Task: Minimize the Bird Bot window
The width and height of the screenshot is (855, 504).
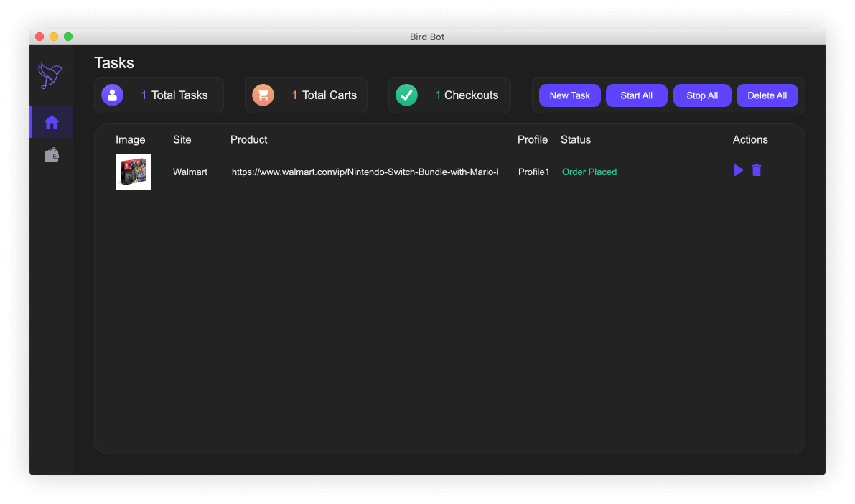Action: click(x=53, y=37)
